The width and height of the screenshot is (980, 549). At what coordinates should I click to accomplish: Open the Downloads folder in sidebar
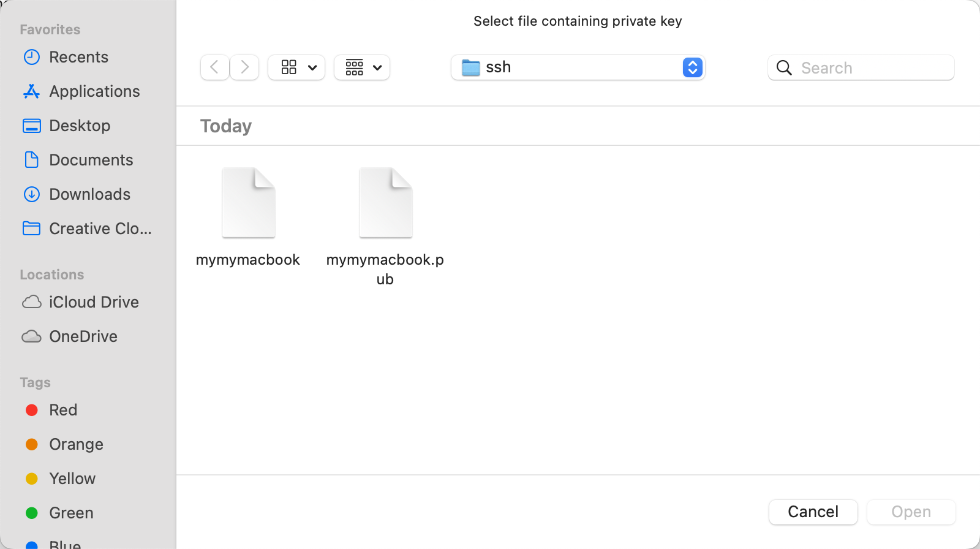pyautogui.click(x=89, y=194)
